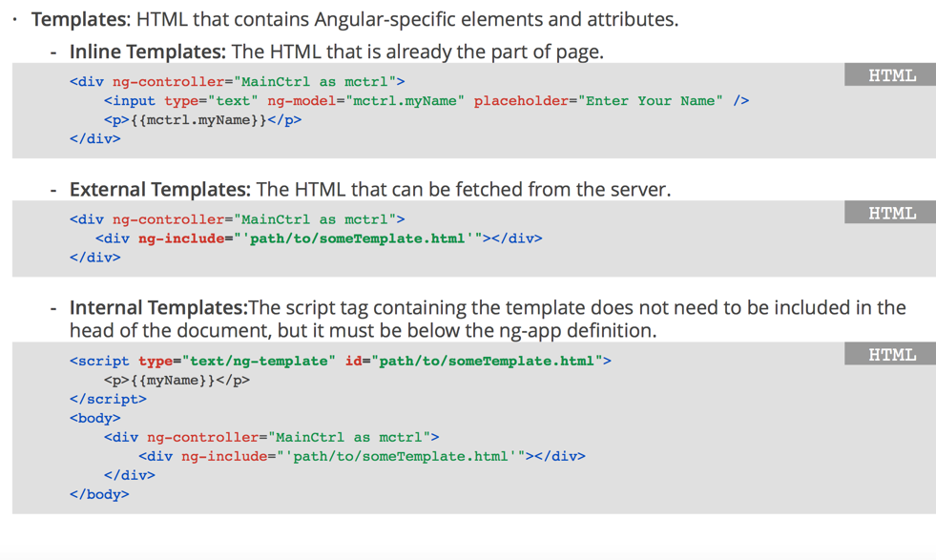Click the ng-include line inside the <body> code
This screenshot has width=936, height=560.
pos(363,457)
